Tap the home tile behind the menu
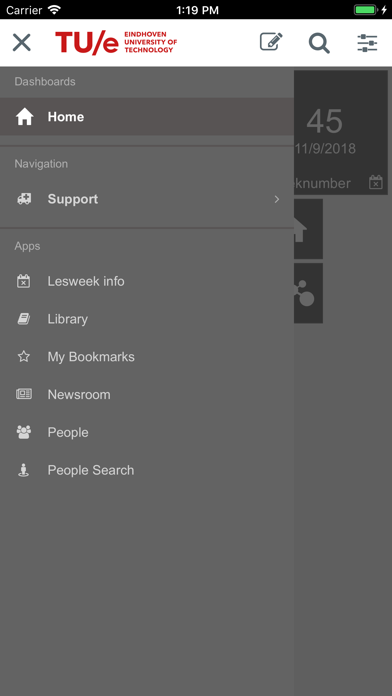The width and height of the screenshot is (392, 696). coord(308,229)
